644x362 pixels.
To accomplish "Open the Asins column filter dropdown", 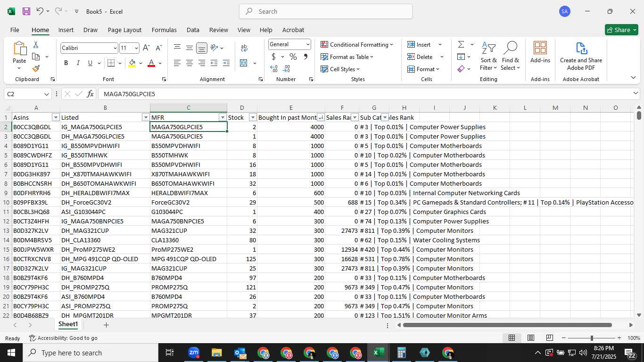I will pos(56,117).
